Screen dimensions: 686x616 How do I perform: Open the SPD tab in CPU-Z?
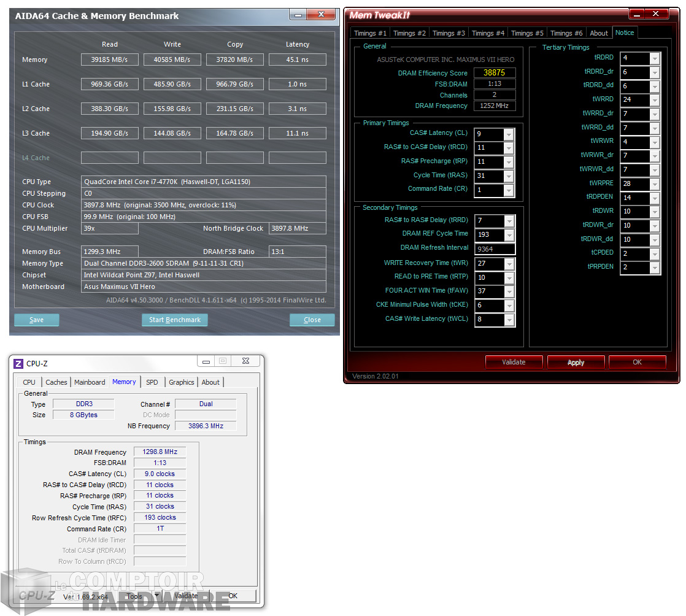click(152, 382)
